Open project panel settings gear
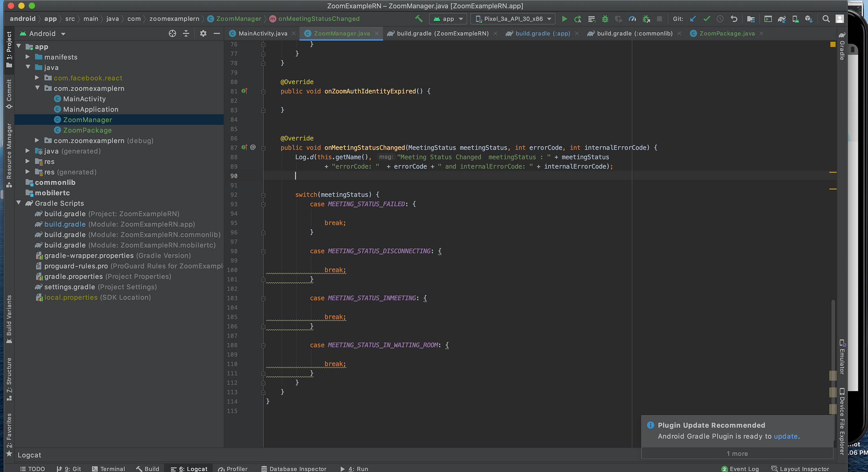Image resolution: width=868 pixels, height=472 pixels. coord(203,34)
